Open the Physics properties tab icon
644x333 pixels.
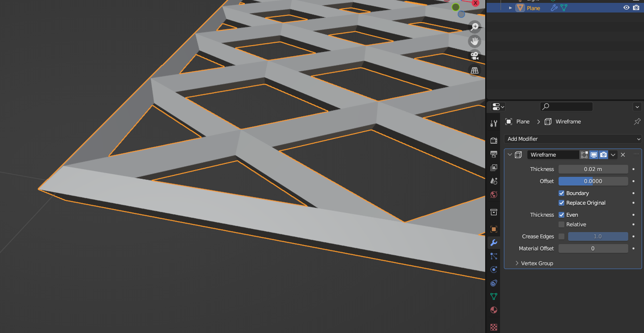coord(494,270)
